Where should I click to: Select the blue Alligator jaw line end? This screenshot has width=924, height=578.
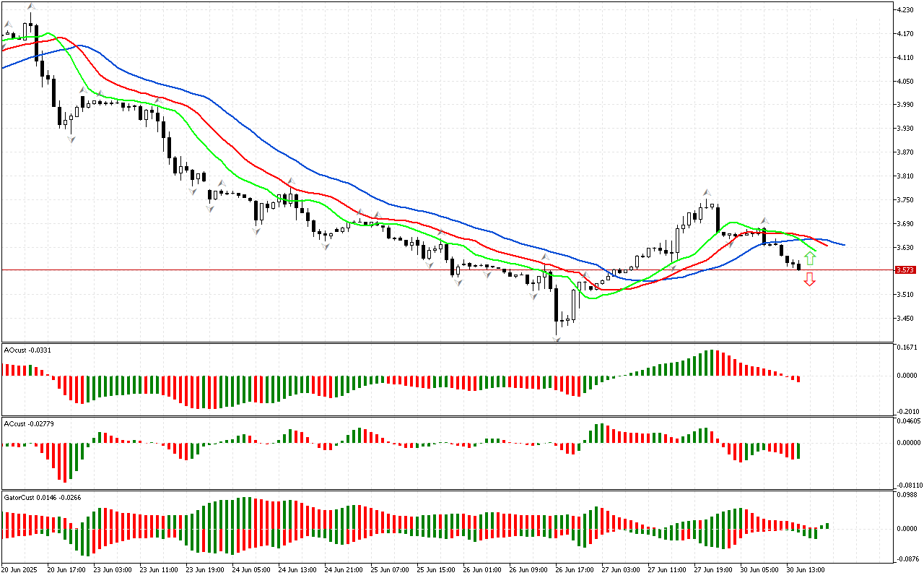point(843,244)
